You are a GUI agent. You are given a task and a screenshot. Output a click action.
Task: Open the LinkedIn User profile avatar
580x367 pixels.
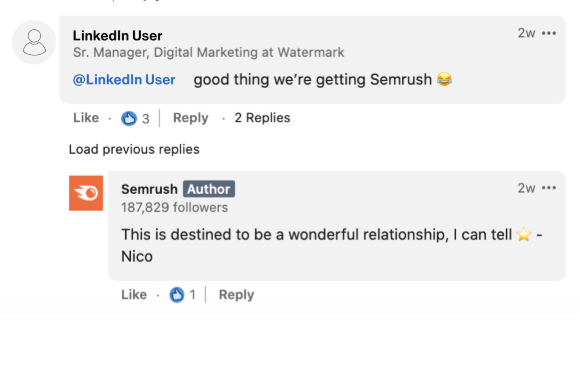point(34,42)
